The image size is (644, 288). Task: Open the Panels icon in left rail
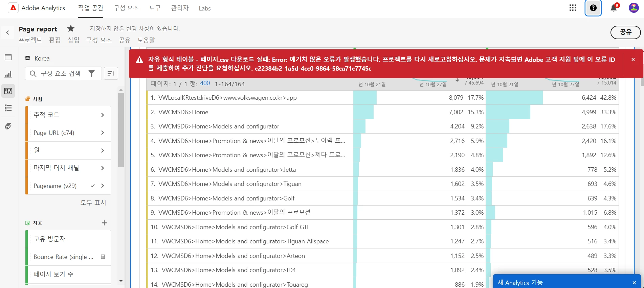coord(8,57)
